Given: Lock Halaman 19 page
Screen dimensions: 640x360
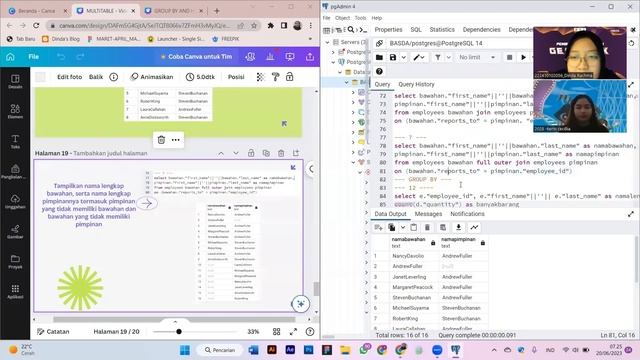Looking at the screenshot, I should (x=251, y=153).
